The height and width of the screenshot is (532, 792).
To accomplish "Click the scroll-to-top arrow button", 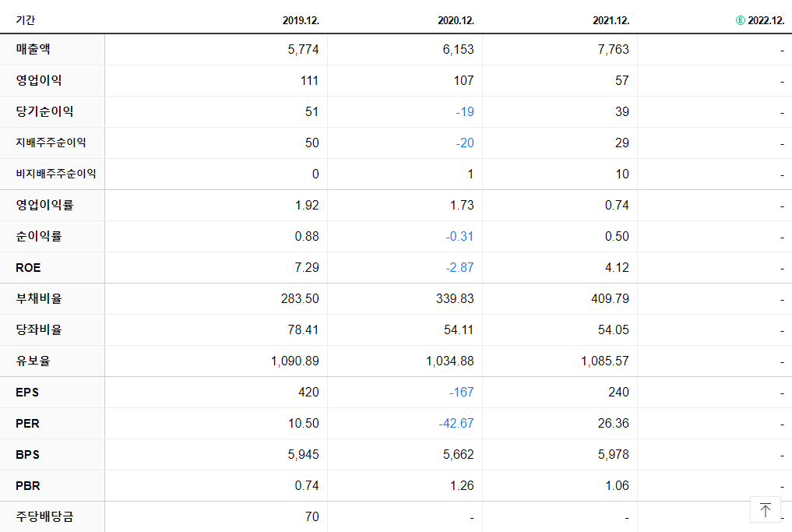I will coord(766,509).
